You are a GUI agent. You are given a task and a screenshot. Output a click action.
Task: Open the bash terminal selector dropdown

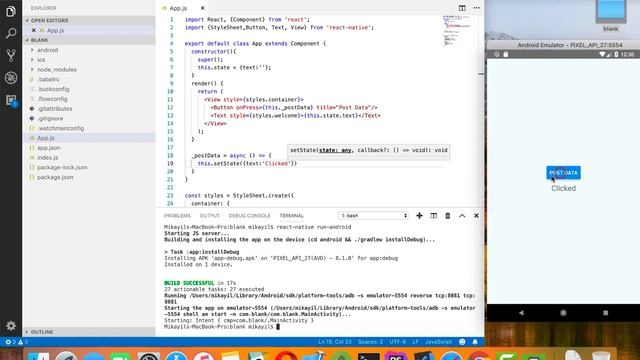[373, 216]
